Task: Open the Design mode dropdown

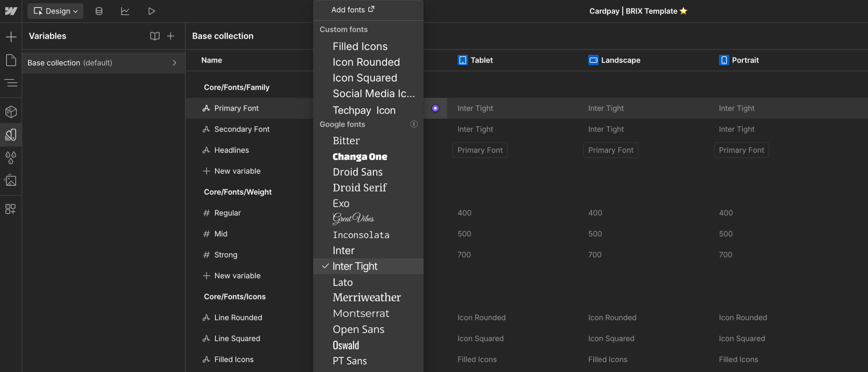Action: click(55, 11)
